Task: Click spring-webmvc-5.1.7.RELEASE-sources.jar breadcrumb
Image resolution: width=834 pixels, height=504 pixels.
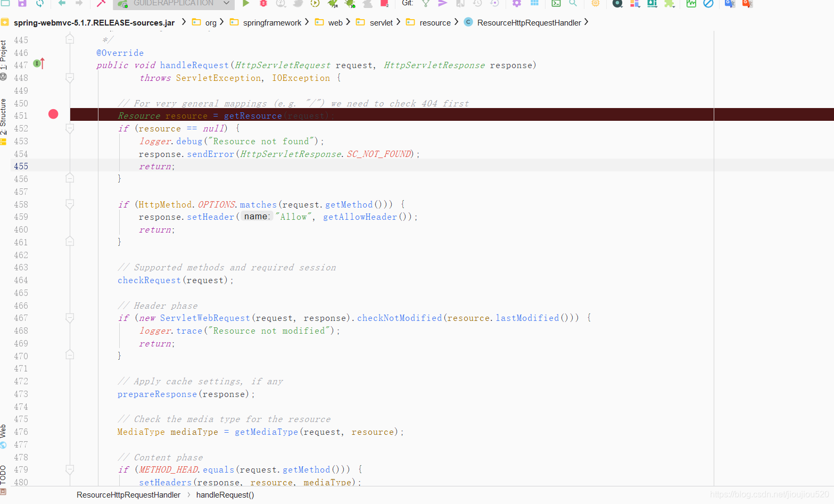Action: coord(94,22)
